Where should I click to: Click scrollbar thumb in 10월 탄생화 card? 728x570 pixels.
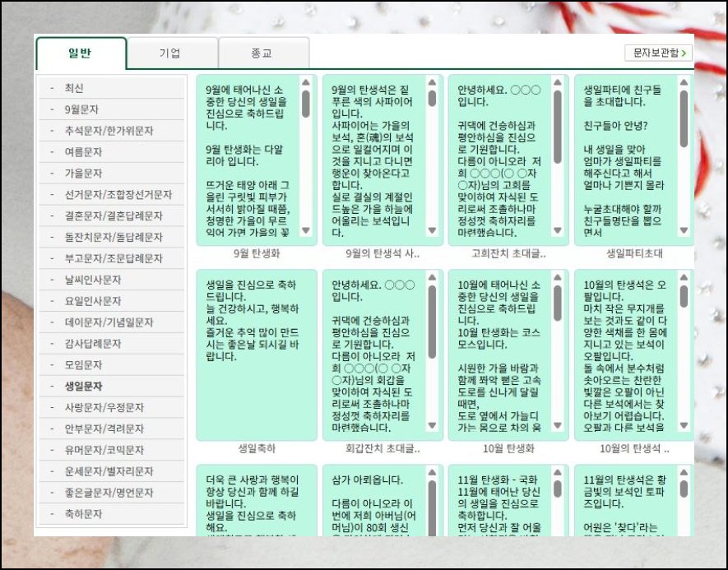(x=558, y=304)
